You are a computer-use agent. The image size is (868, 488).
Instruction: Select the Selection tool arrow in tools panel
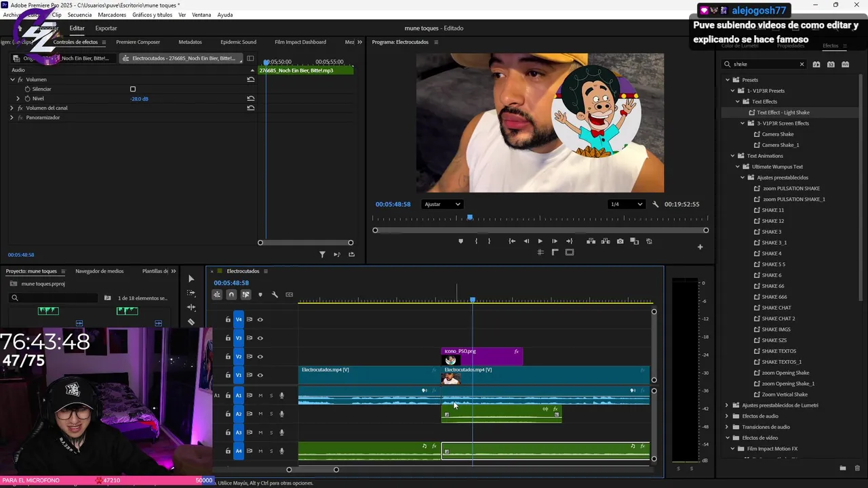(191, 279)
